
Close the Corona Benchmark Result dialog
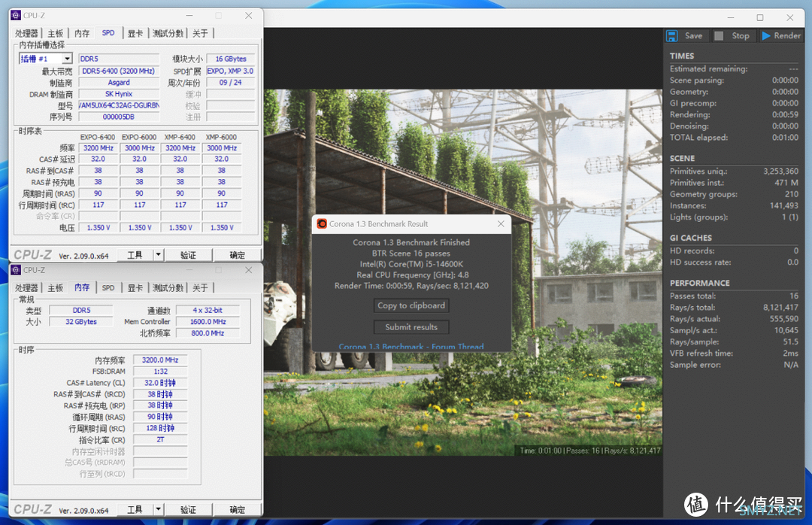501,224
